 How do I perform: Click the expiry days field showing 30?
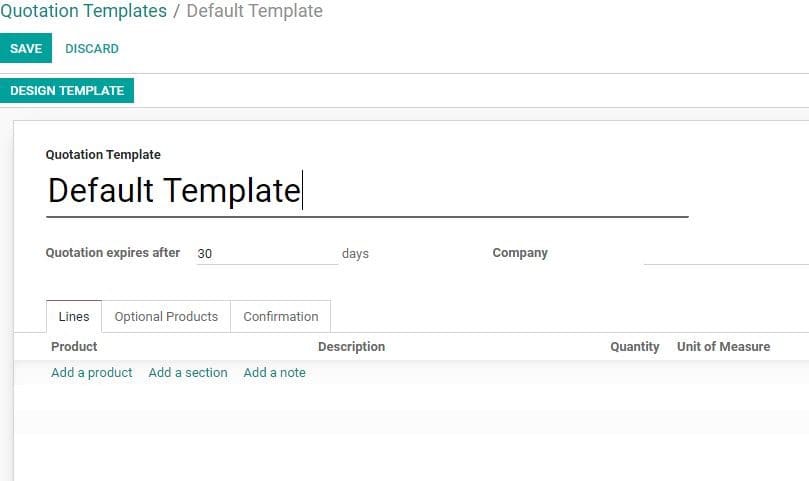coord(264,254)
